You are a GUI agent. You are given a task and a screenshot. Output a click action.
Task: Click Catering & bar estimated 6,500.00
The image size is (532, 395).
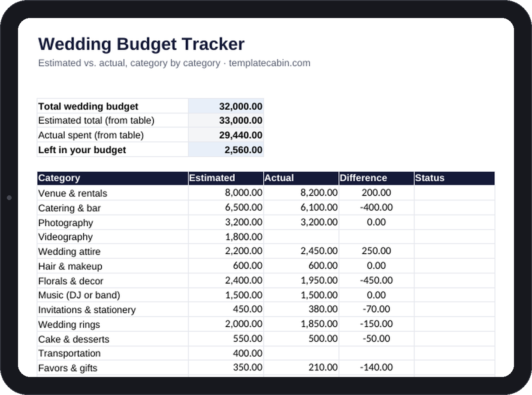[226, 208]
